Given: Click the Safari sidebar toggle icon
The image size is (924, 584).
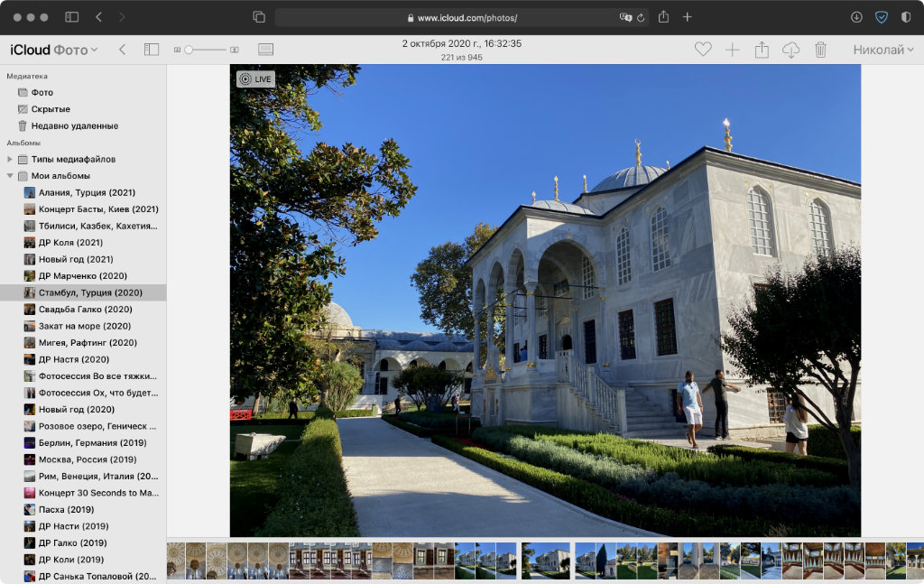Looking at the screenshot, I should [x=72, y=17].
